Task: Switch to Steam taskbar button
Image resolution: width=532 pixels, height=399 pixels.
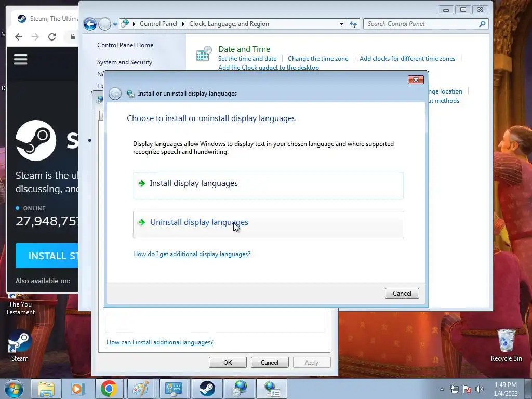Action: [x=207, y=389]
